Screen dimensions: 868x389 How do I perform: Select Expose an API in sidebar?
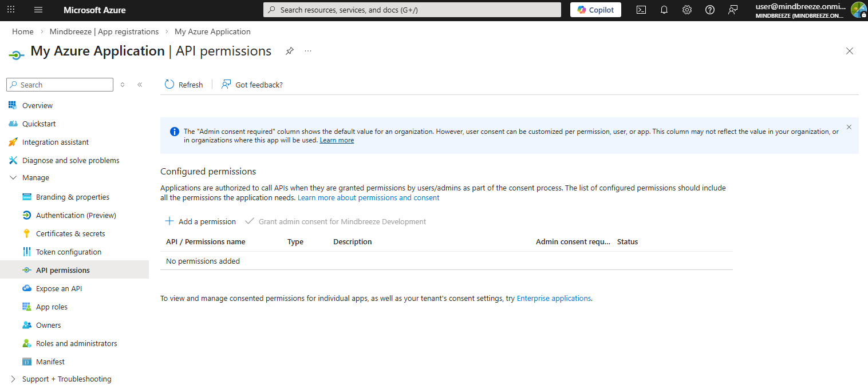click(59, 288)
